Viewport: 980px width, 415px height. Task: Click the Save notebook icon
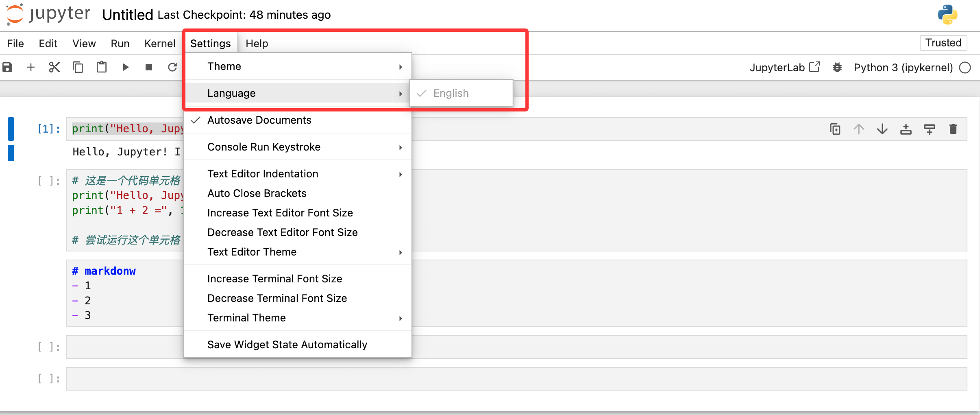click(x=8, y=67)
